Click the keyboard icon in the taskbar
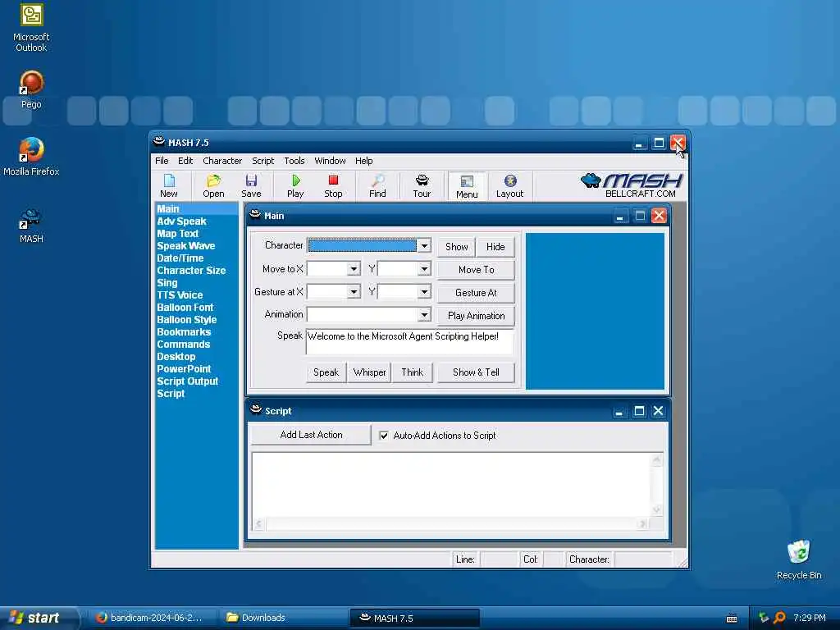 point(732,619)
